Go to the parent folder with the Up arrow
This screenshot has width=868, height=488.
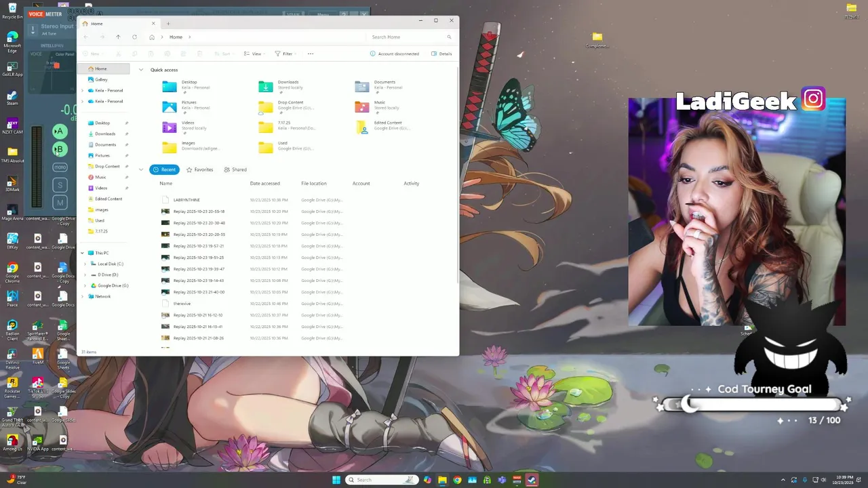pyautogui.click(x=118, y=37)
